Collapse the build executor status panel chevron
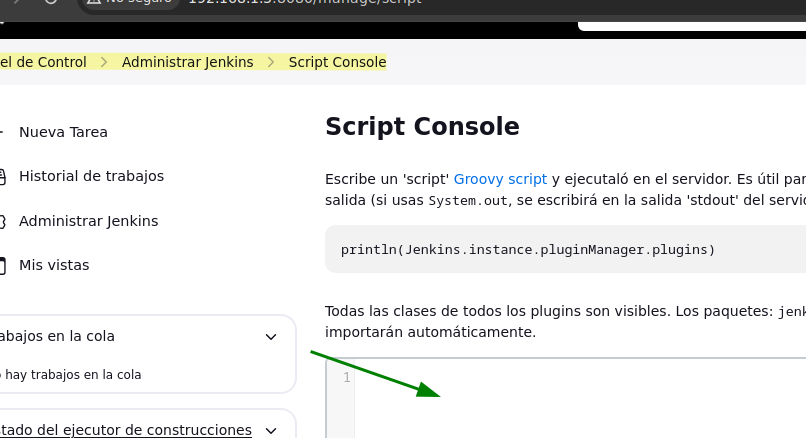 tap(270, 430)
